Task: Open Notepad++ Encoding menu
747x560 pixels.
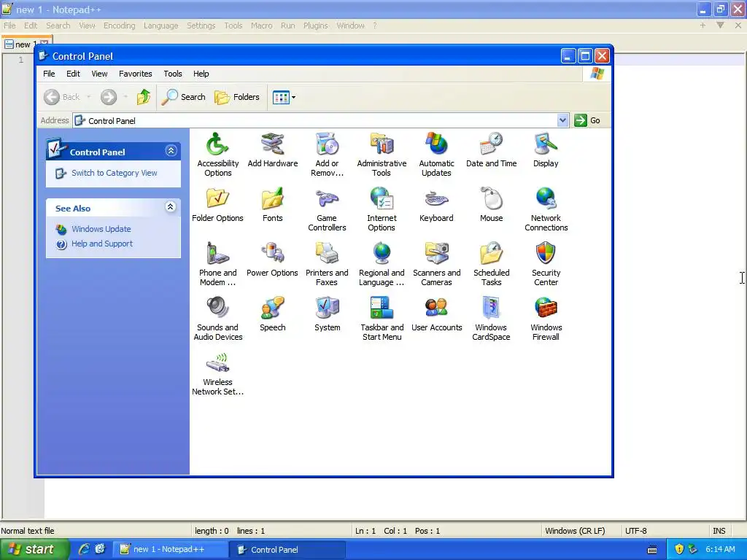Action: (x=119, y=26)
